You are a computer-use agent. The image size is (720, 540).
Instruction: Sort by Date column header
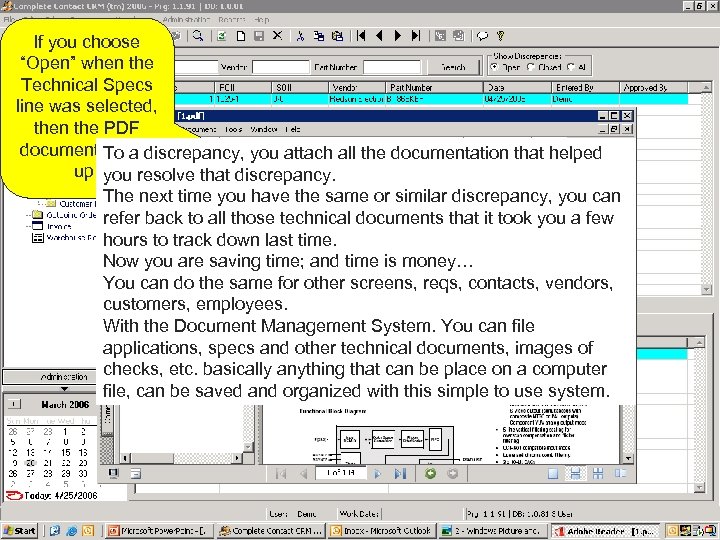[x=517, y=87]
